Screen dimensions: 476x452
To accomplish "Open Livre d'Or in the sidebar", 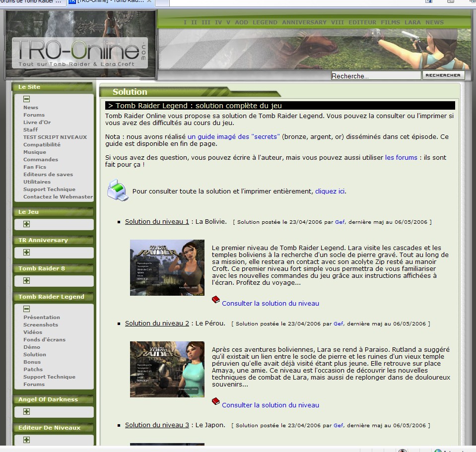I will pyautogui.click(x=37, y=122).
